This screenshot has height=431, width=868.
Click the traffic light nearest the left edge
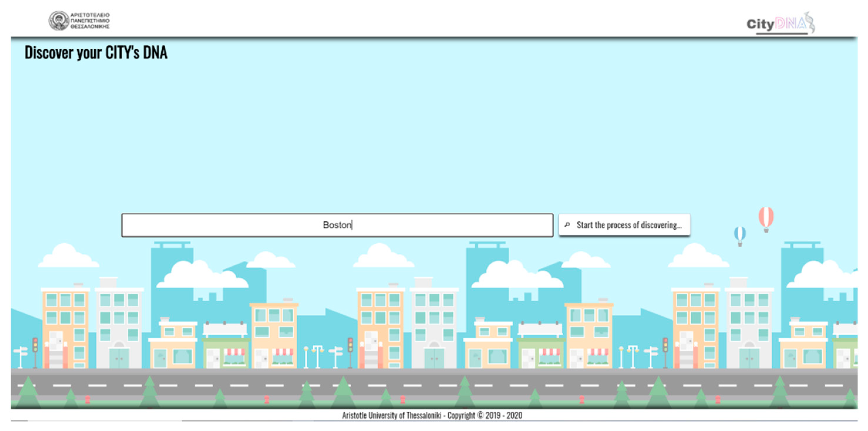click(35, 346)
